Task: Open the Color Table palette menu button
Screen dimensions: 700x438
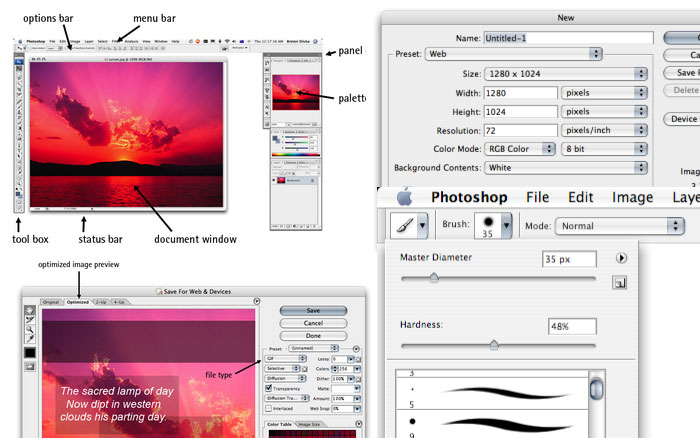Action: pyautogui.click(x=359, y=424)
